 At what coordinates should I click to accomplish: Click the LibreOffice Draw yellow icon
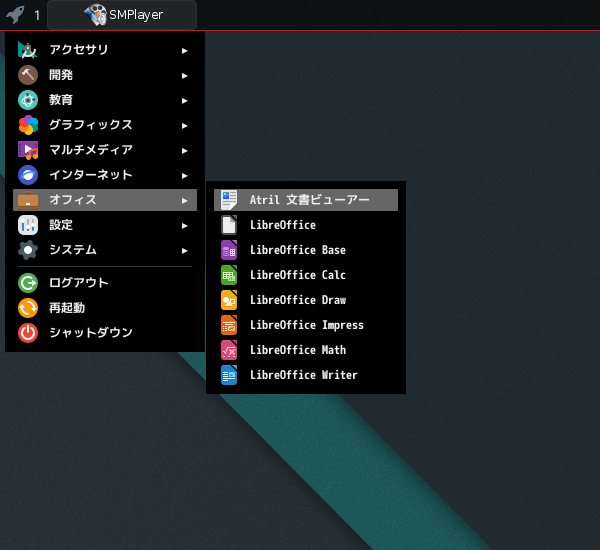click(229, 300)
